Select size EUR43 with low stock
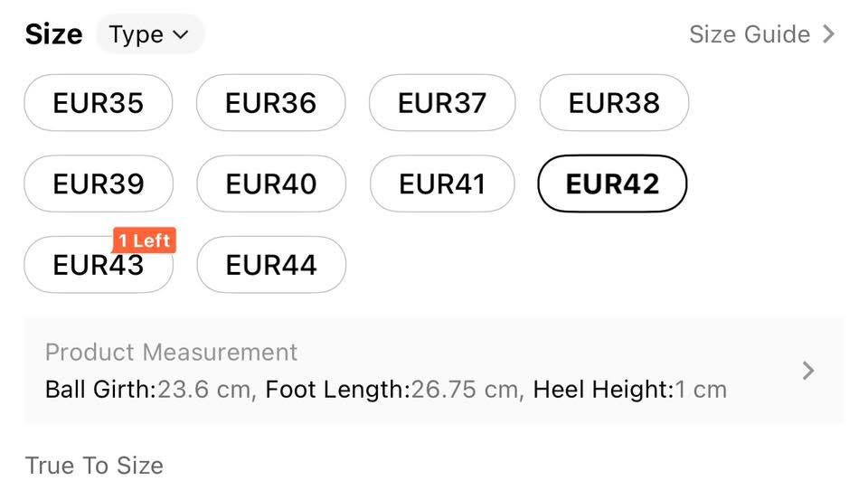 (x=98, y=266)
